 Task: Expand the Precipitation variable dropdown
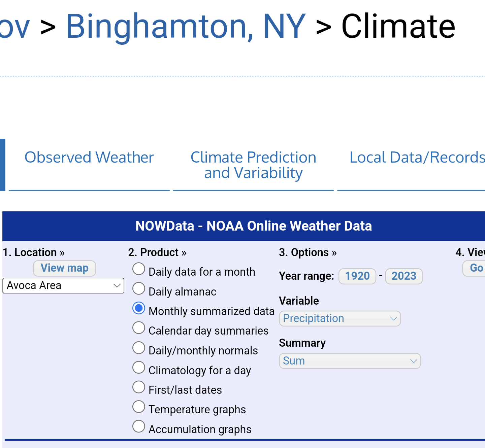[x=340, y=319]
